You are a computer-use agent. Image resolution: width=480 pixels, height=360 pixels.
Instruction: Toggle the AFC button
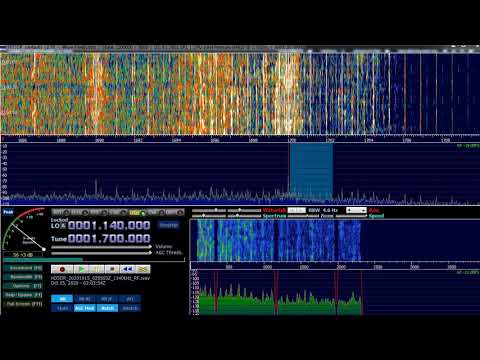tap(130, 299)
